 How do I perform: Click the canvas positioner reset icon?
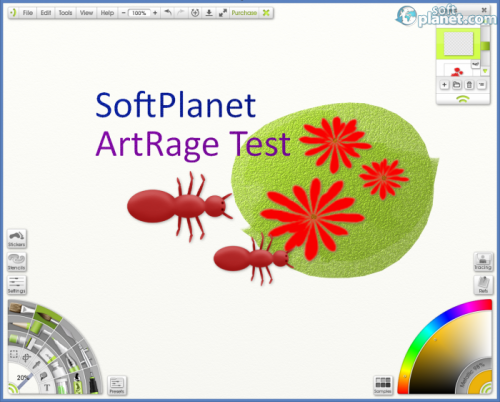(195, 13)
